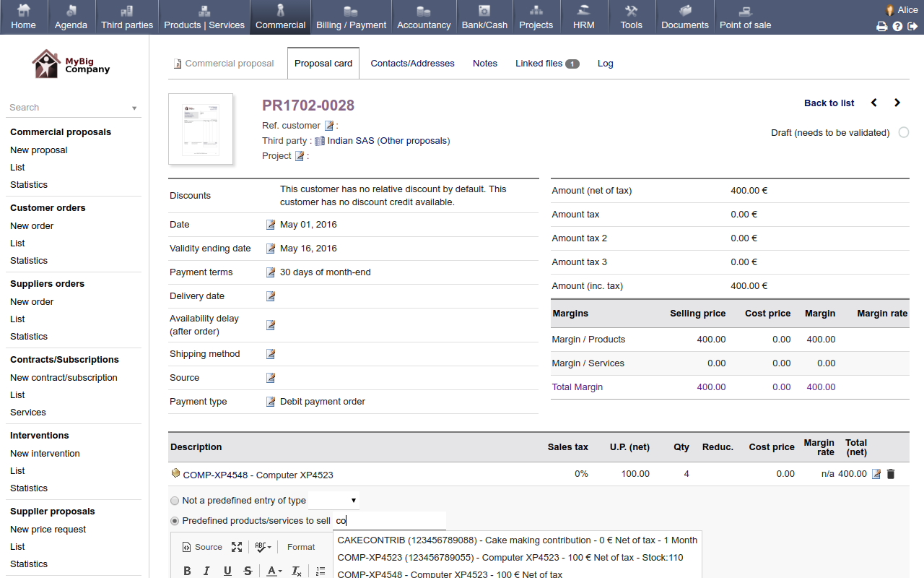Toggle bold in the description editor
The width and height of the screenshot is (924, 578).
(x=187, y=571)
